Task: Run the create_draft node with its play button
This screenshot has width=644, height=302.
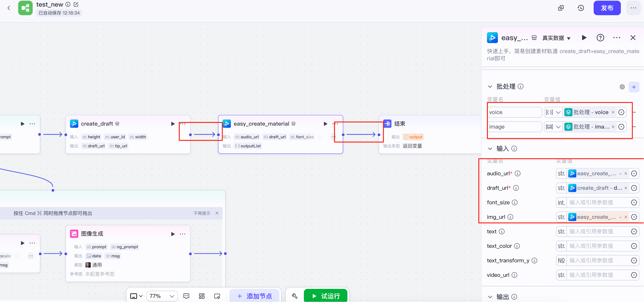Action: (x=172, y=124)
